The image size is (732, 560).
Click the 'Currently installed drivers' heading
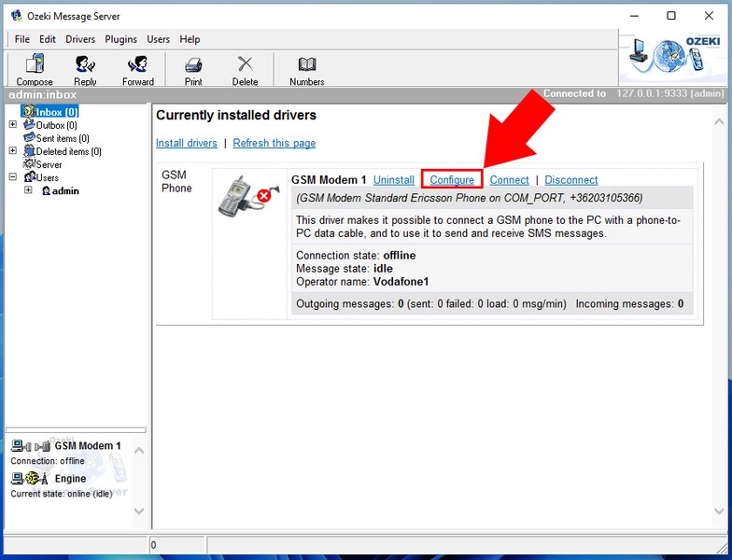(236, 115)
